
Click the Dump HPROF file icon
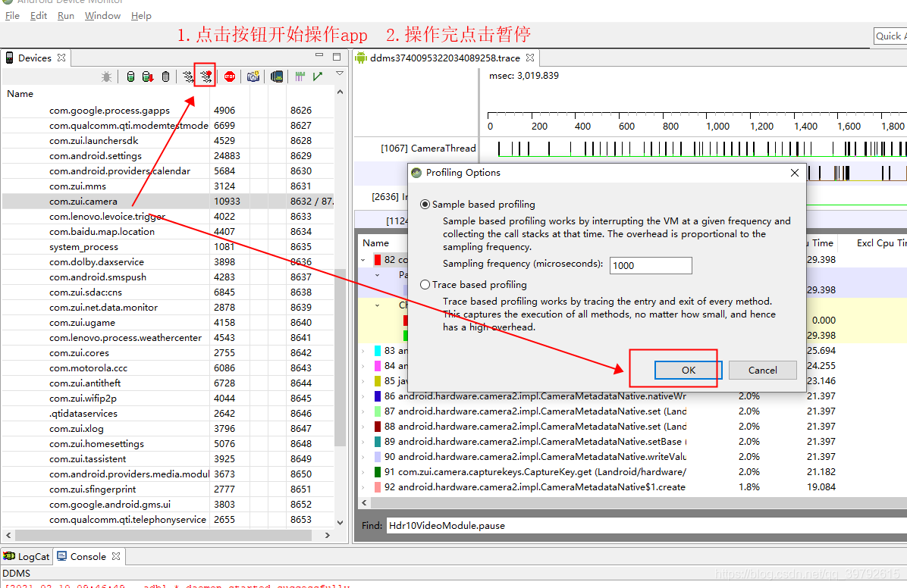(148, 77)
